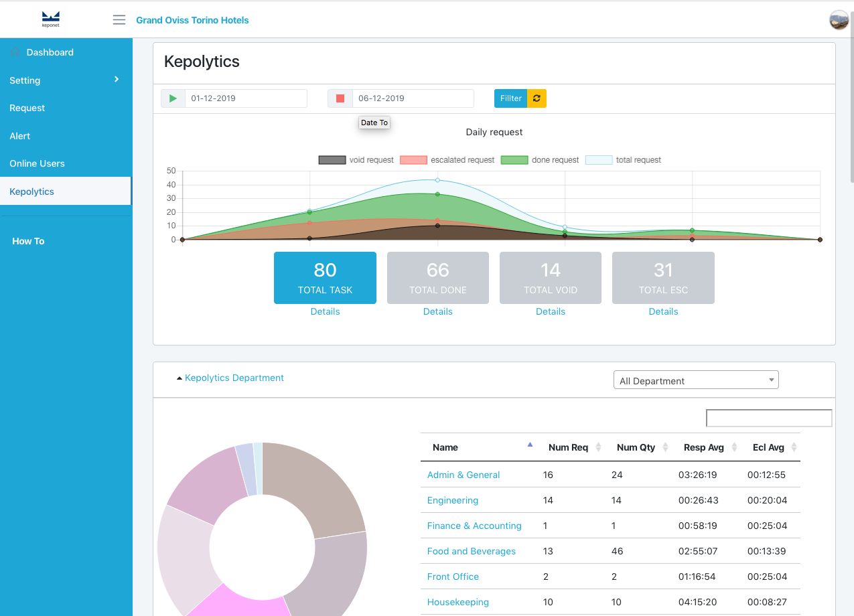Viewport: 854px width, 616px height.
Task: Click the red stop end-date icon
Action: 340,98
